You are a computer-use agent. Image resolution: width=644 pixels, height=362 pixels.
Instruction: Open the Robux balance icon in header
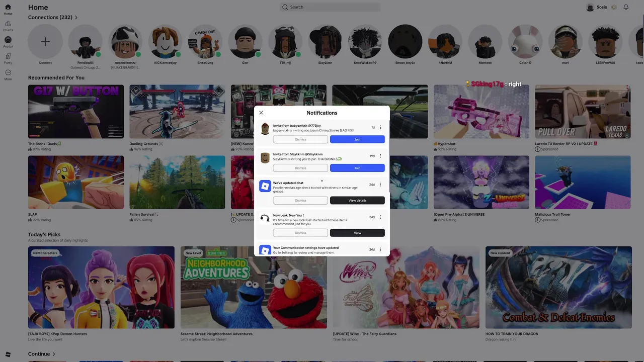(614, 7)
